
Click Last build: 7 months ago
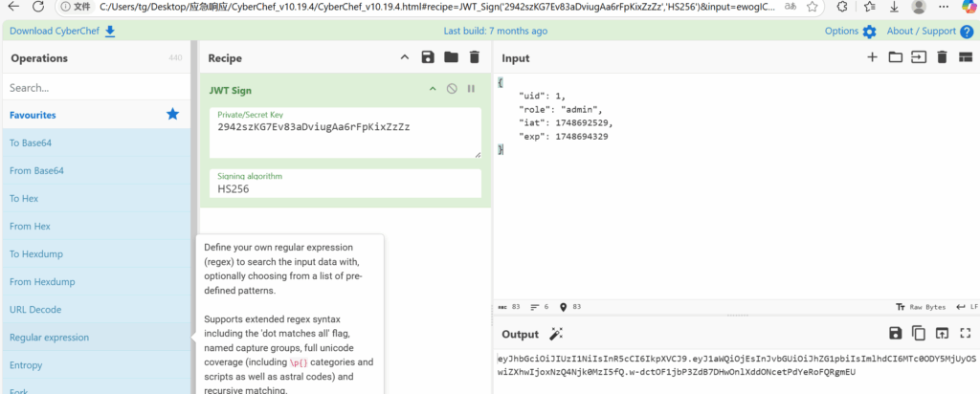pos(496,32)
